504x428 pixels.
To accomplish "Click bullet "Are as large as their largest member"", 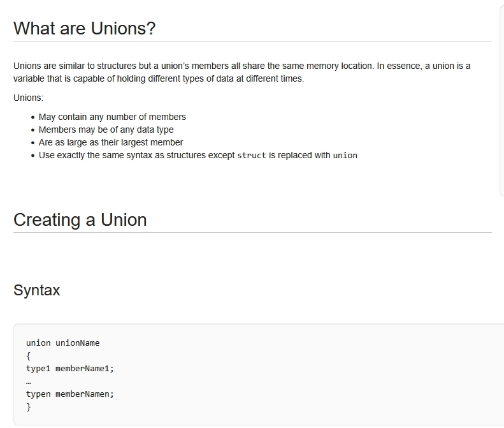I will point(111,142).
